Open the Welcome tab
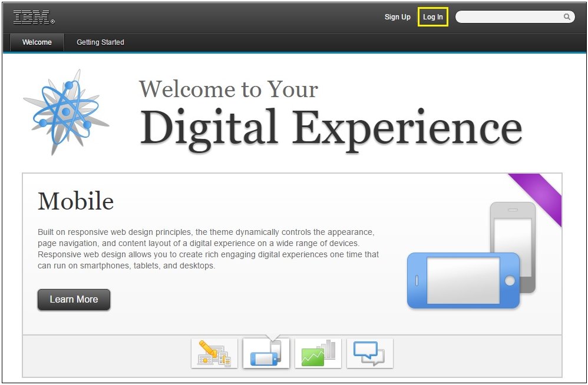Image resolution: width=588 pixels, height=385 pixels. click(37, 42)
